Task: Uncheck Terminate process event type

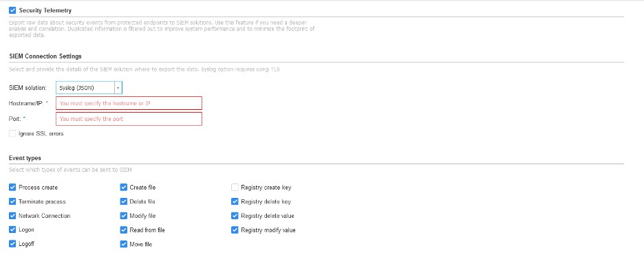Action: (x=12, y=201)
